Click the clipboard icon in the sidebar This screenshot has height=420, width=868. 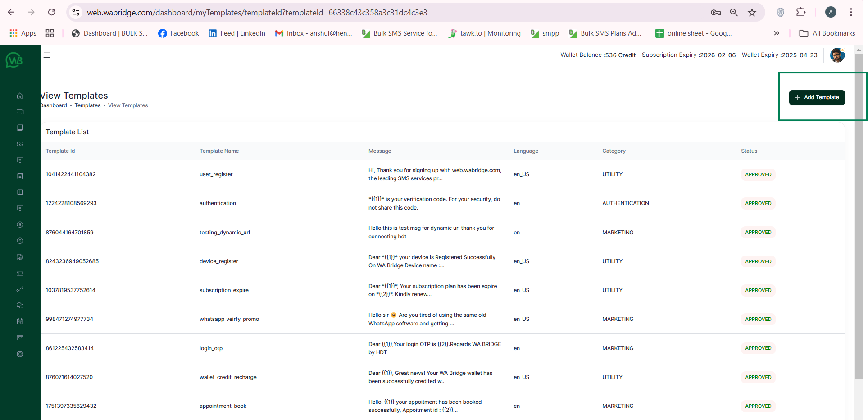[20, 176]
